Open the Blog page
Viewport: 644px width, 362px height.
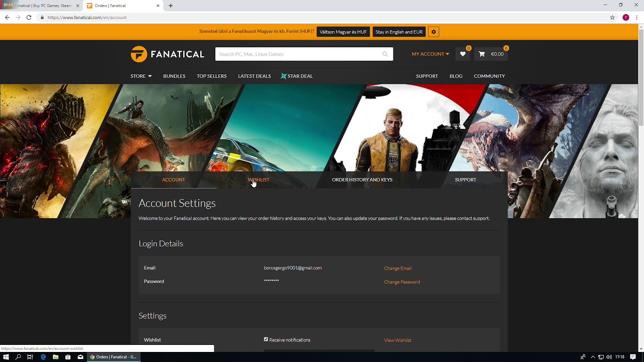pos(456,76)
